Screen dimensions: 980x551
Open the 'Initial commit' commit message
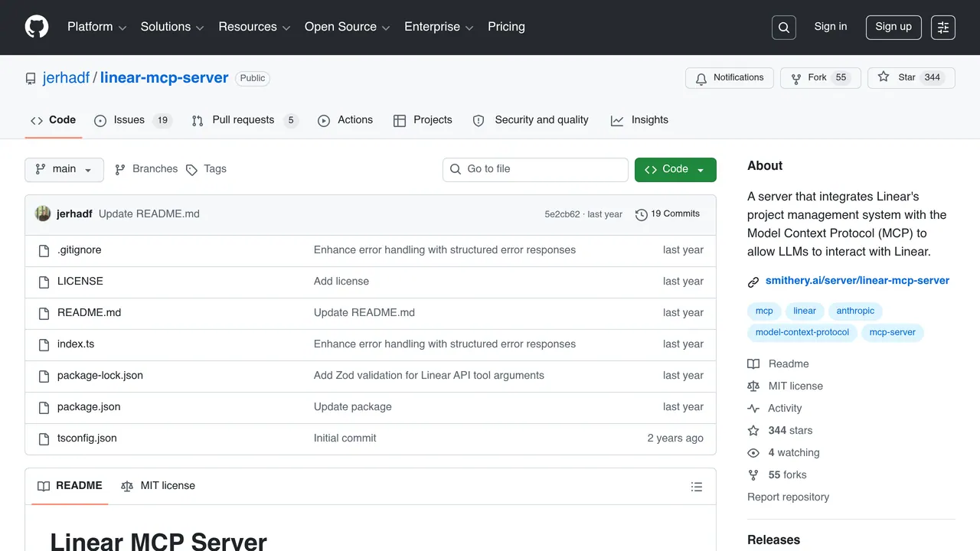pos(345,439)
